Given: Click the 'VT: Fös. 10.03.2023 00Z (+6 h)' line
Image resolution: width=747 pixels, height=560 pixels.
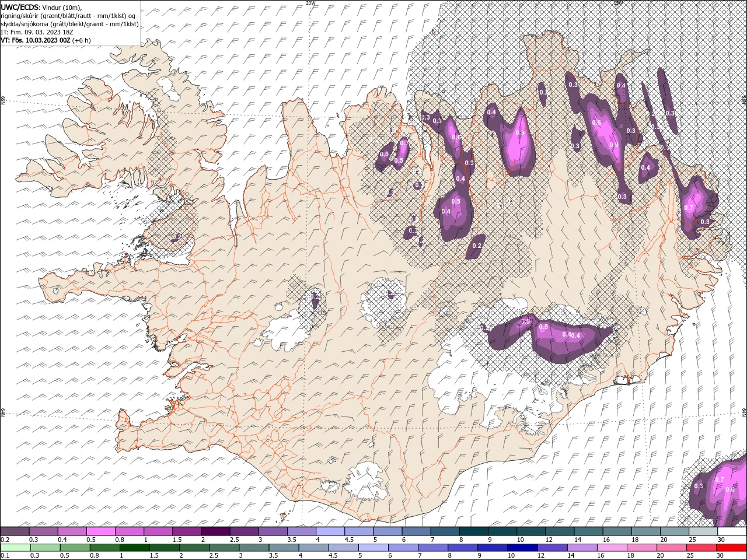Looking at the screenshot, I should (x=46, y=40).
